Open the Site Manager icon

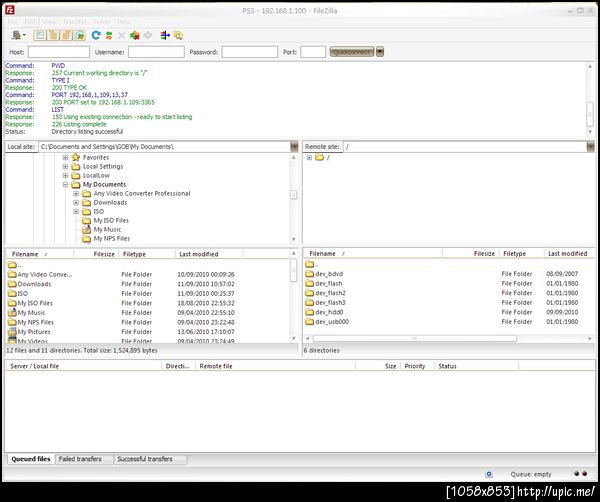(16, 35)
